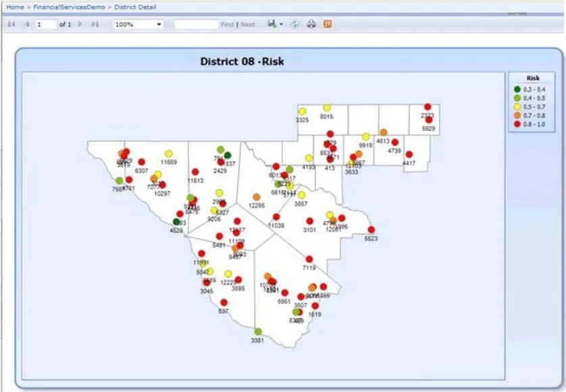
Task: Select red marker labeled 2373
Action: (428, 107)
